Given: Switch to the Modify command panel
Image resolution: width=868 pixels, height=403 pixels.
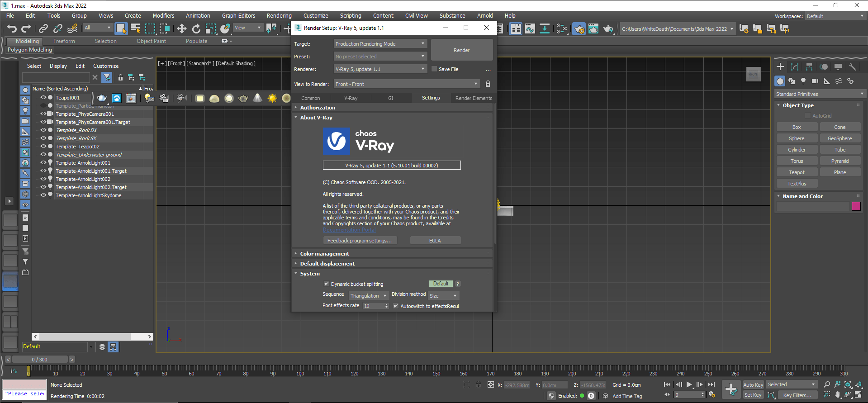Looking at the screenshot, I should click(795, 67).
